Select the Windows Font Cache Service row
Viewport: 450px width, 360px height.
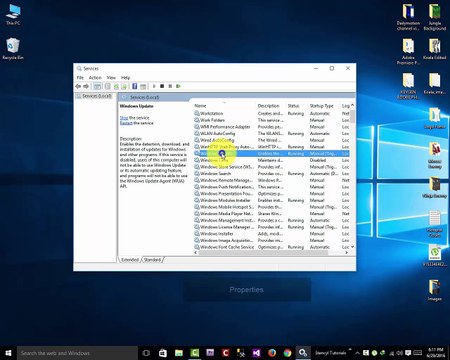(x=271, y=247)
